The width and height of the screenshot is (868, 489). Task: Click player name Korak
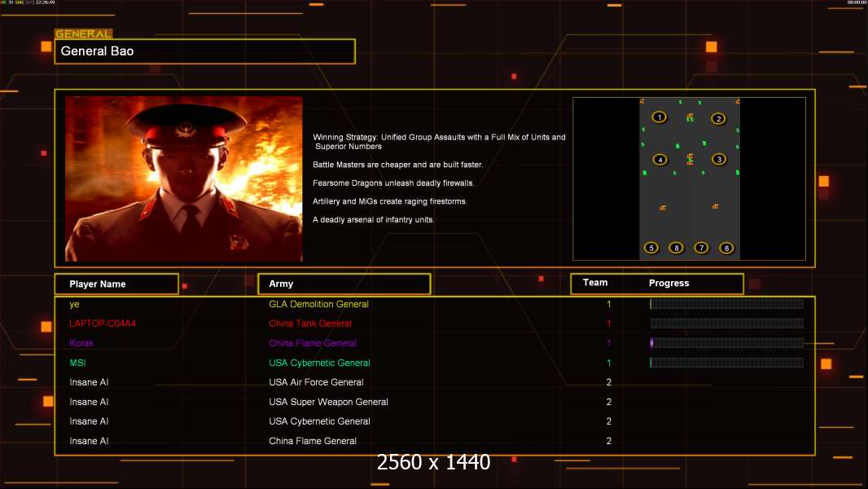[81, 343]
